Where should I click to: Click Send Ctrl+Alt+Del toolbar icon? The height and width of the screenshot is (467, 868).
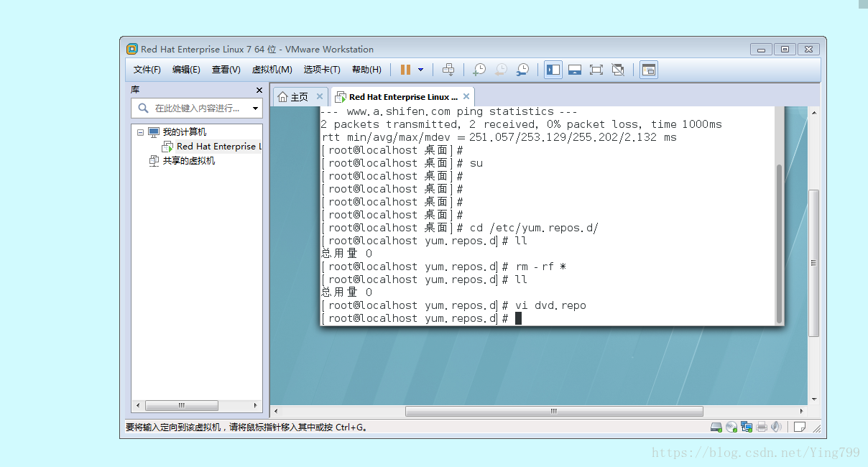[x=448, y=70]
